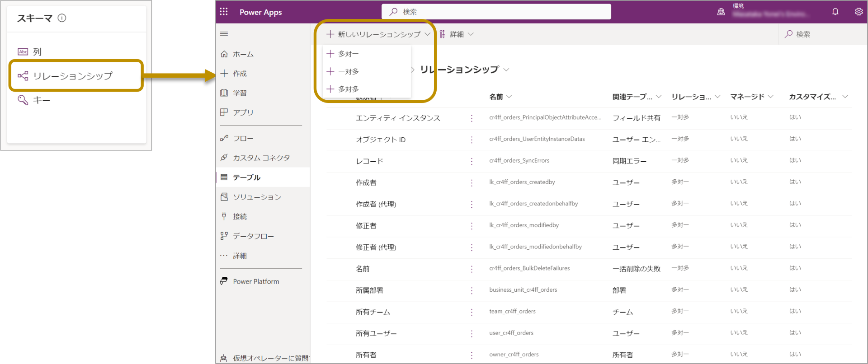
Task: Open more options for レコード row
Action: click(x=472, y=161)
